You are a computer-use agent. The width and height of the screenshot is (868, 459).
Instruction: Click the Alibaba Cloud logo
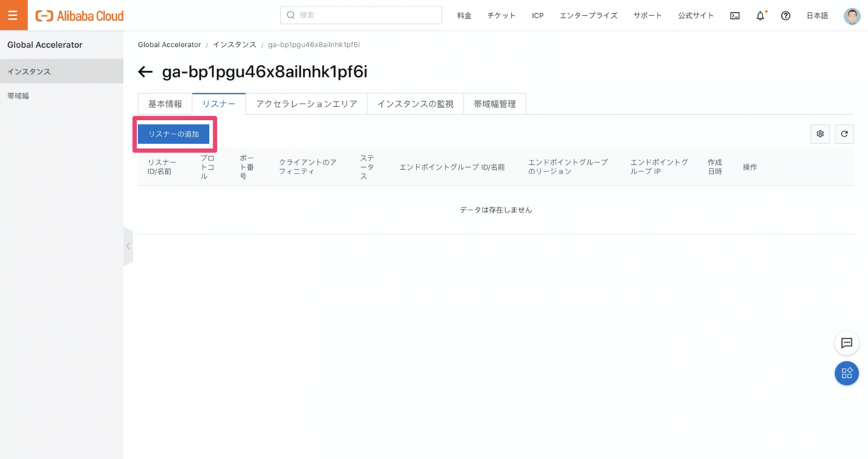80,15
